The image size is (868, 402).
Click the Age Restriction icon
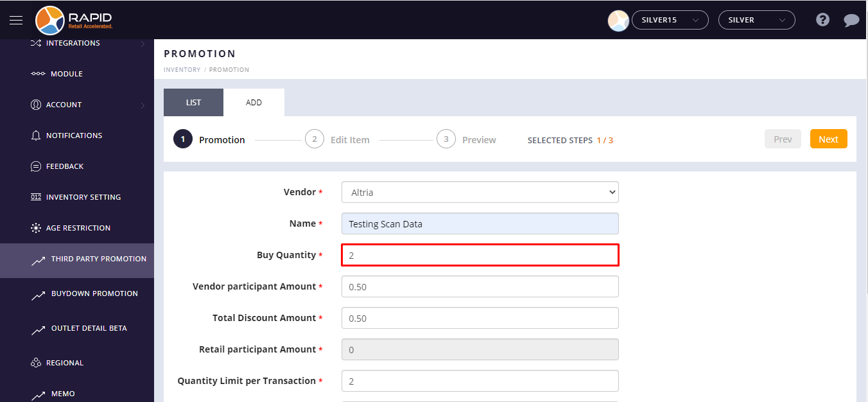pyautogui.click(x=36, y=228)
